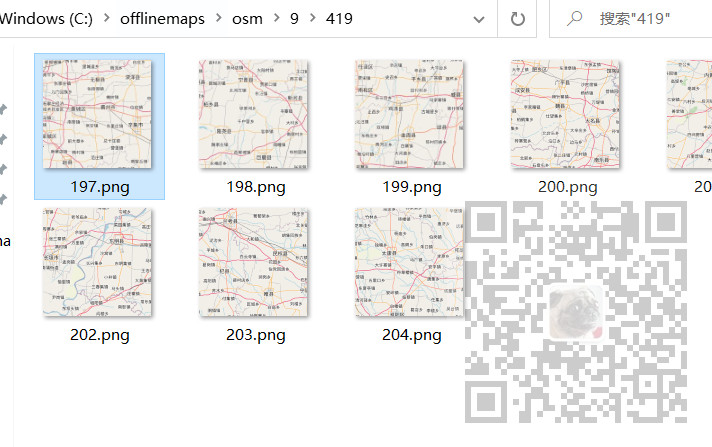712x447 pixels.
Task: Navigate to Windows (C:) in breadcrumb
Action: coord(46,19)
